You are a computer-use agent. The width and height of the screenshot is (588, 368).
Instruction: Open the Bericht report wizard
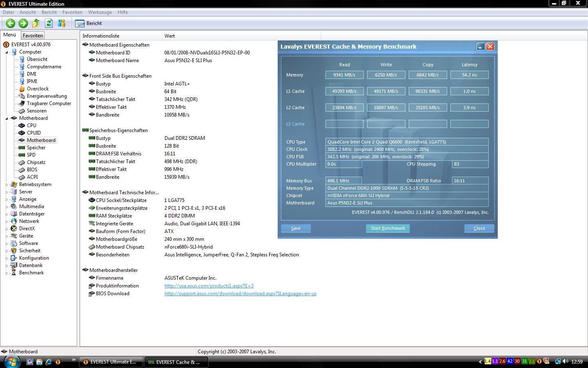tap(89, 23)
